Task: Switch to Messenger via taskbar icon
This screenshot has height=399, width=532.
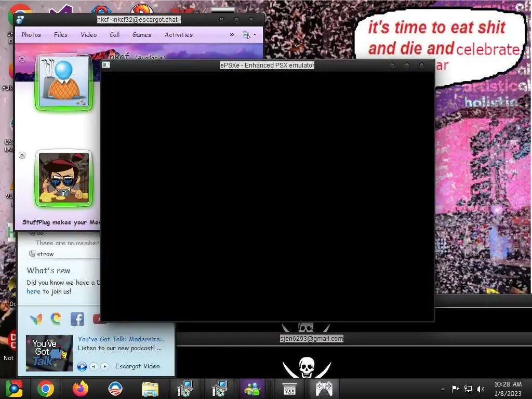Action: tap(252, 389)
